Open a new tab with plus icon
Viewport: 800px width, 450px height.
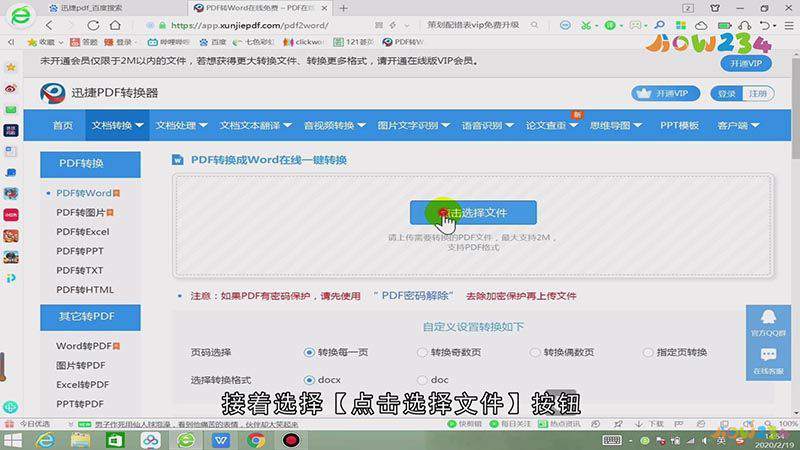(344, 8)
